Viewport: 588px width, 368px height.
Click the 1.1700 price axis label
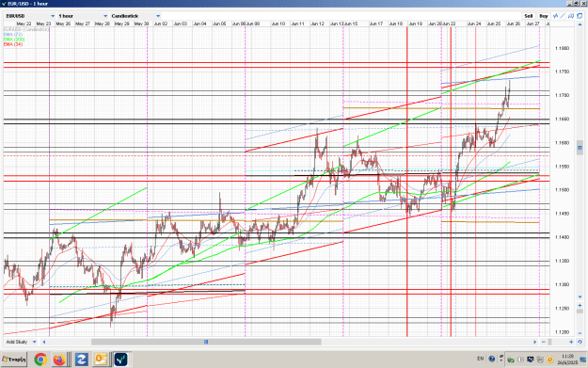tap(562, 95)
